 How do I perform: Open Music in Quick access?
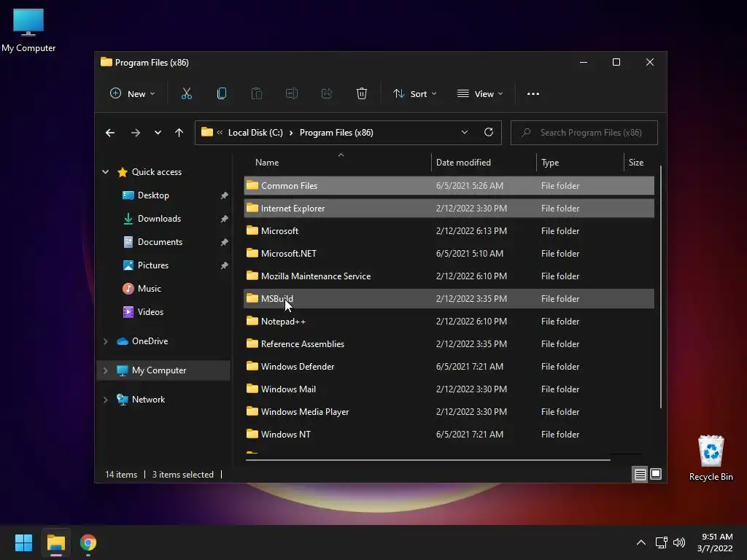(149, 289)
